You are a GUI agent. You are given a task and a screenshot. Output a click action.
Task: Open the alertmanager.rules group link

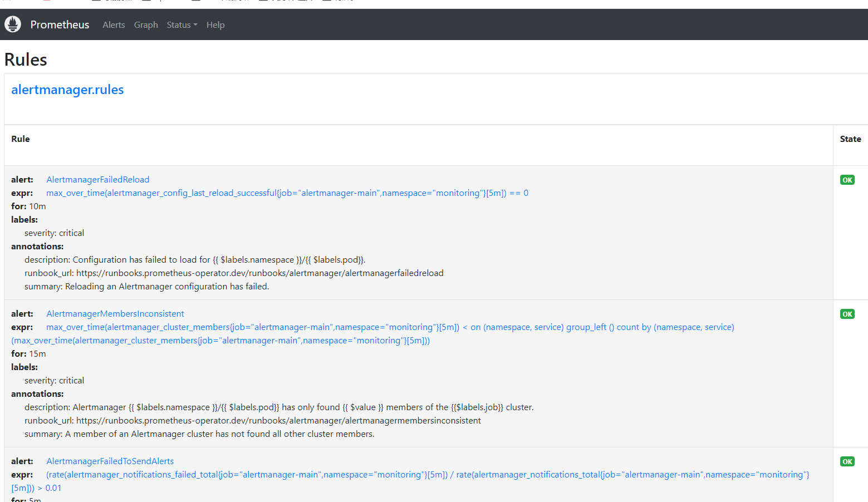(x=67, y=90)
